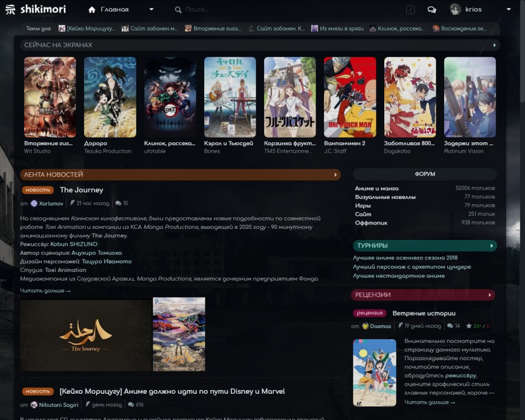
Task: Click the Platinum Vision studio name
Action: click(x=464, y=151)
